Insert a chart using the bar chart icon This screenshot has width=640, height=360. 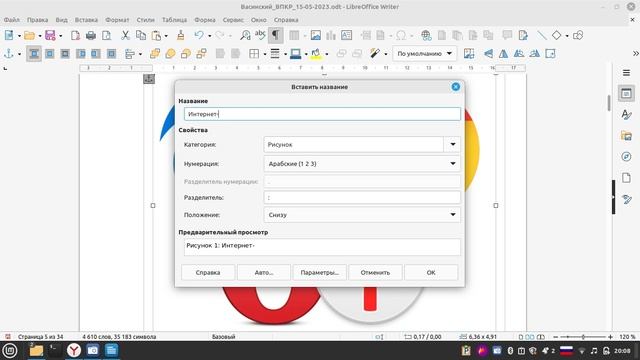tap(331, 36)
